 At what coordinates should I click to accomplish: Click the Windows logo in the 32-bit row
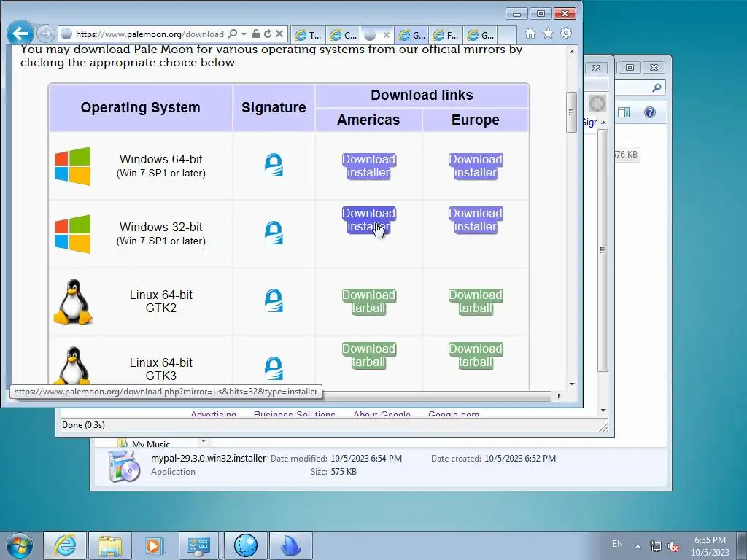click(x=72, y=234)
